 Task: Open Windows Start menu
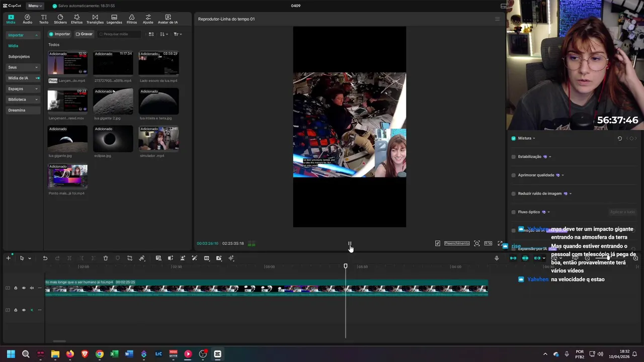pos(11,354)
